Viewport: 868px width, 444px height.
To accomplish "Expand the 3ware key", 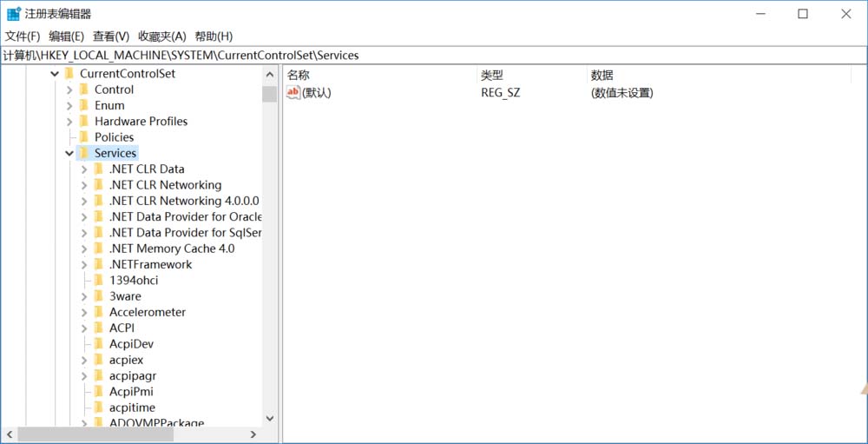I will (84, 296).
